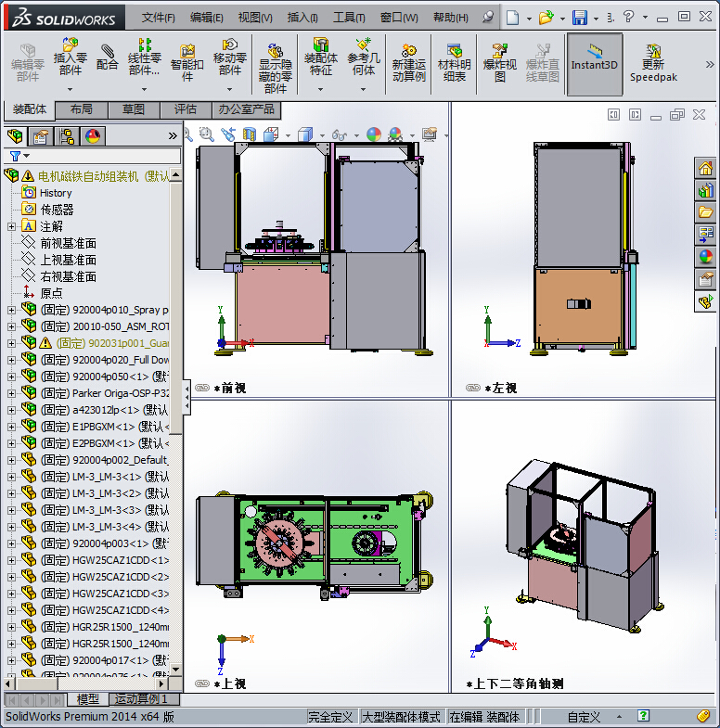Screen dimensions: 720x728
Task: Switch to the 布局 (Layout) tab
Action: click(82, 109)
